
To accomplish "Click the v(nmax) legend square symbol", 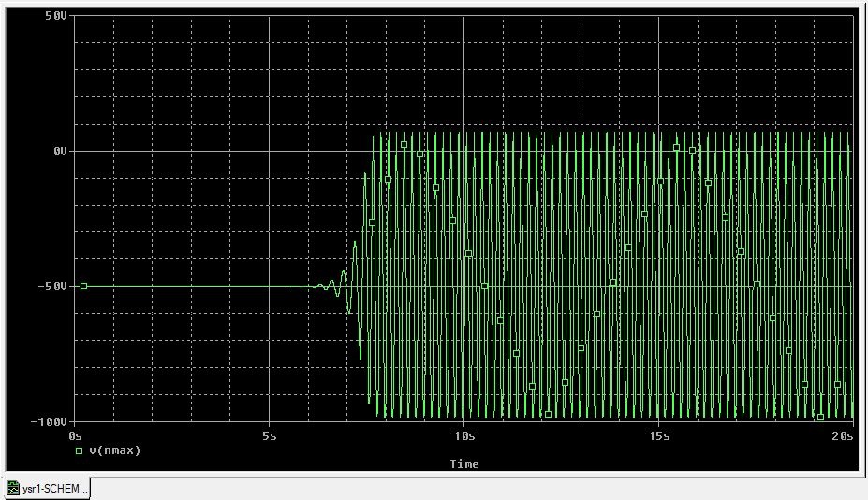I will point(79,450).
